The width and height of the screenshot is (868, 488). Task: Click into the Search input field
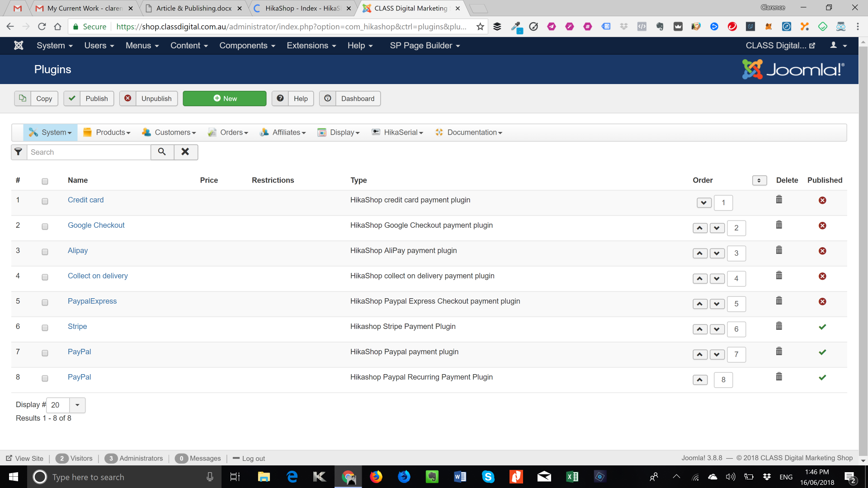(89, 152)
